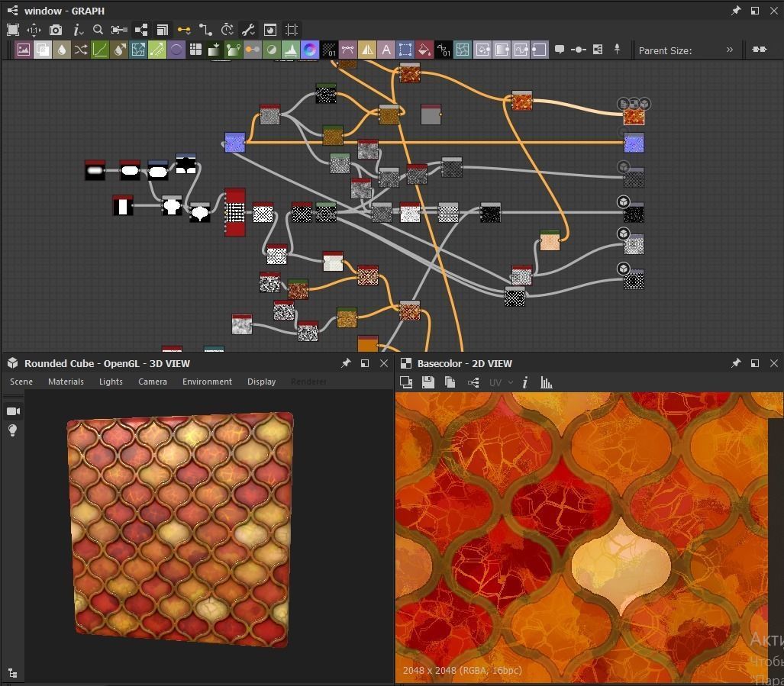
Task: Add an FX-Map node (grid icon)
Action: [x=195, y=50]
